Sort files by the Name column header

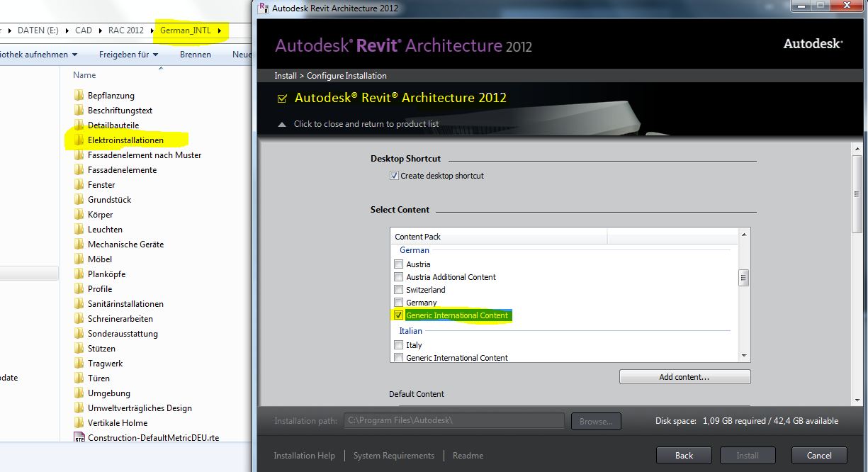coord(85,75)
